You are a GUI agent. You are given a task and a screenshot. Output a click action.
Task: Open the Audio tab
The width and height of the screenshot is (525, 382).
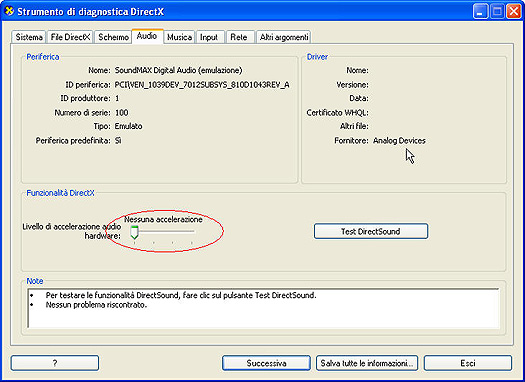(x=147, y=36)
